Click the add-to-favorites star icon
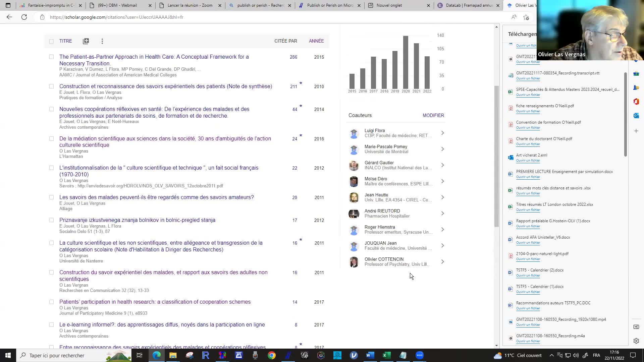Viewport: 644px width, 362px height. coord(526,17)
